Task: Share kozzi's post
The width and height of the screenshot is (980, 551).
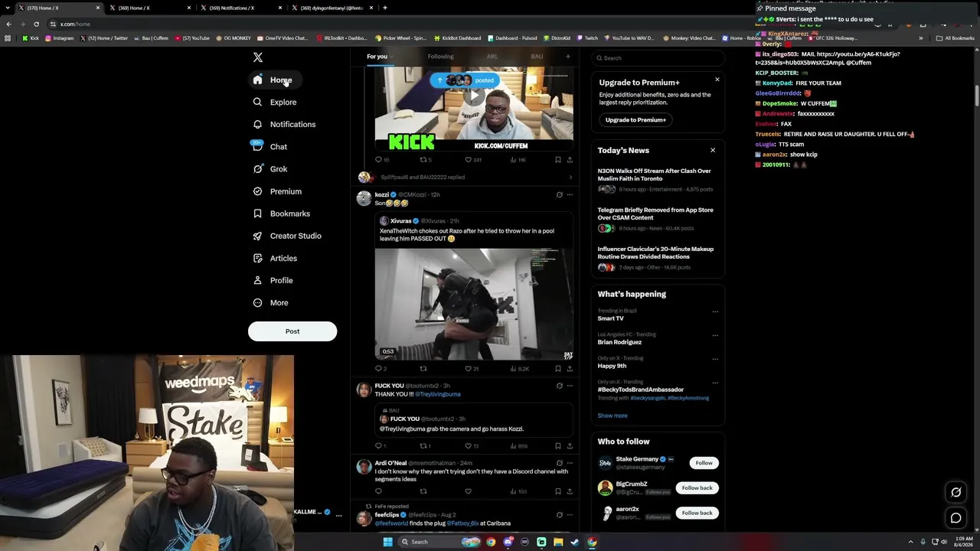Action: pyautogui.click(x=570, y=369)
